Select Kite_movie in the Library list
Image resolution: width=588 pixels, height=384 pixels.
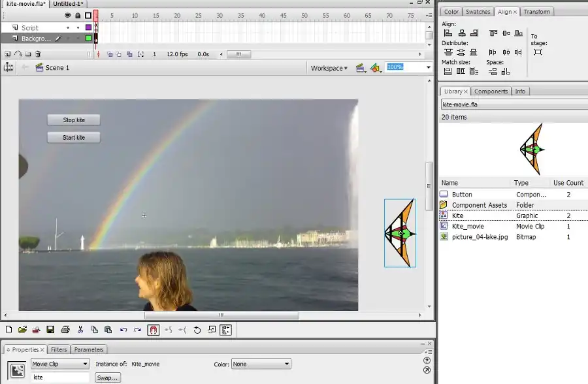(x=468, y=226)
